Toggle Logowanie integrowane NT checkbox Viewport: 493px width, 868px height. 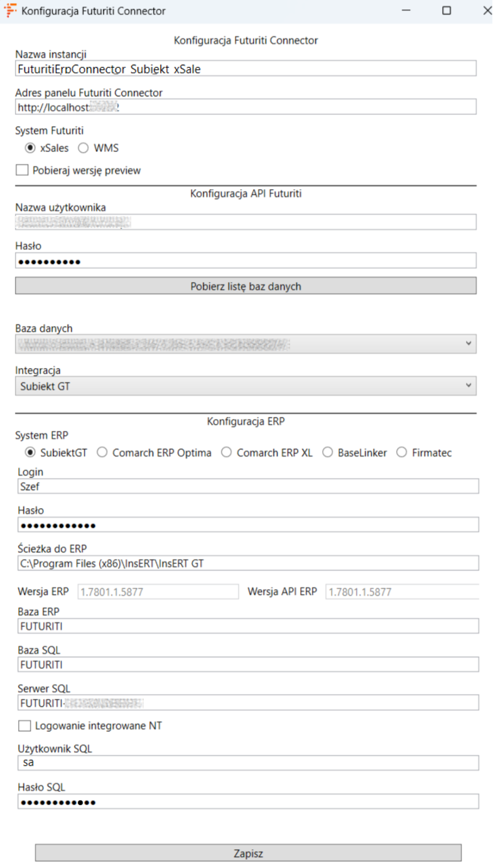click(24, 726)
